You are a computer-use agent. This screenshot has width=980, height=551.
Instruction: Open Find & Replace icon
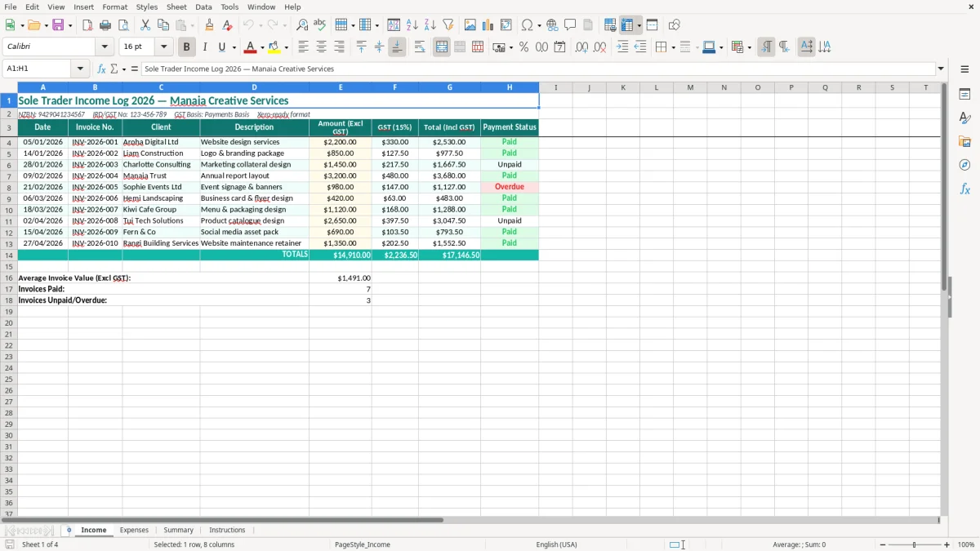[x=302, y=25]
